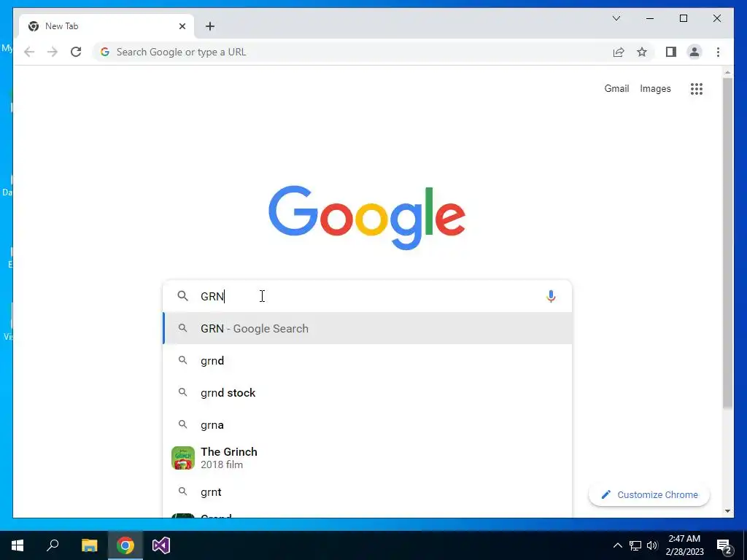Click the Chrome taskbar icon
Screen dimensions: 747x560
[125, 545]
